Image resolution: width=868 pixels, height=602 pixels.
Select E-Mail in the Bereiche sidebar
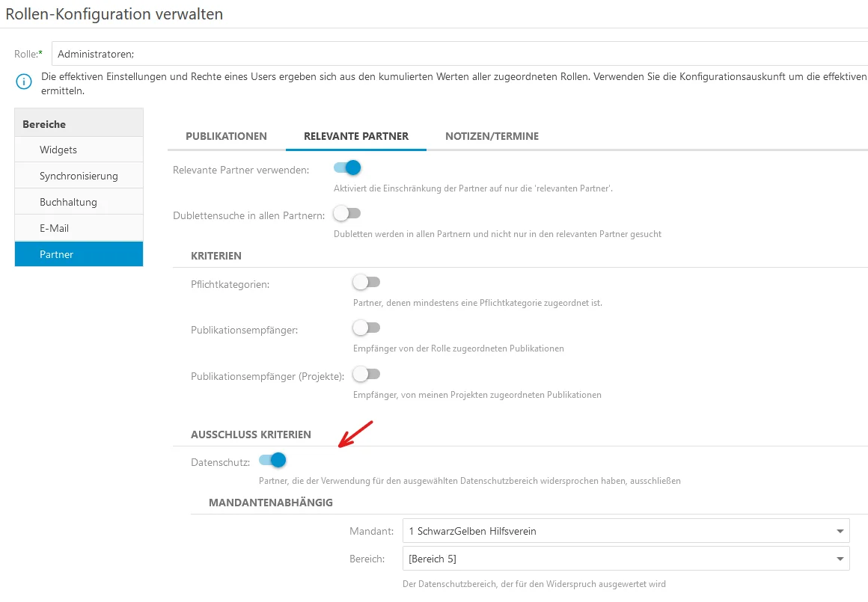click(56, 227)
